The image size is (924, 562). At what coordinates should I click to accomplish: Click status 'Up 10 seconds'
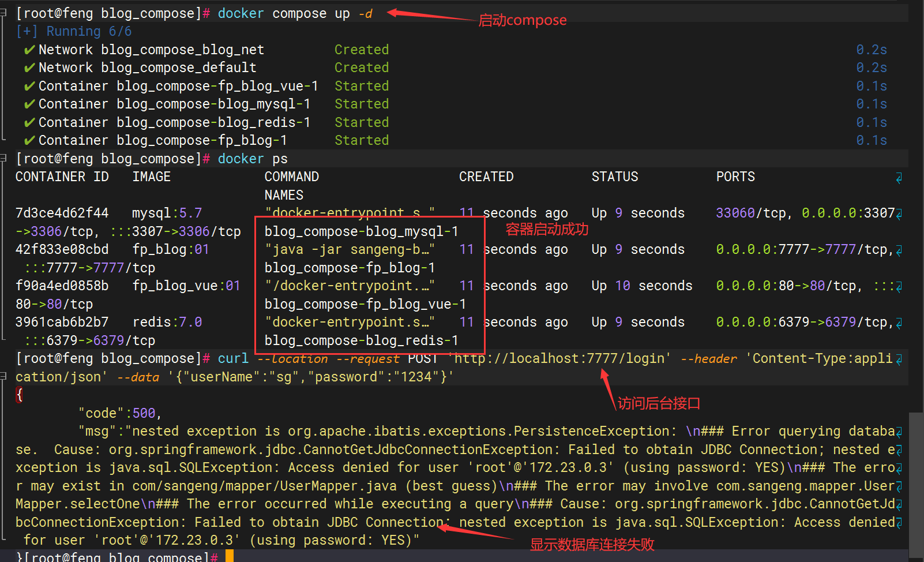pos(642,286)
